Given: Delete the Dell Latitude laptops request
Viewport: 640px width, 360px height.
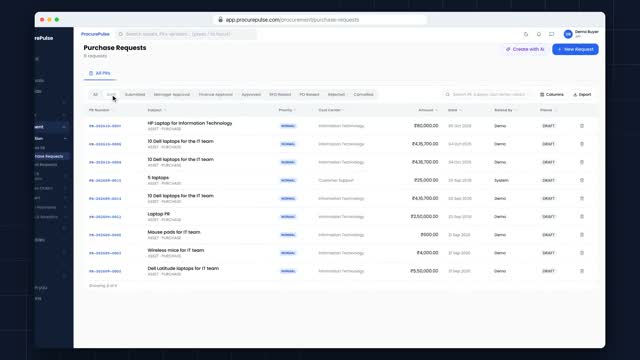Looking at the screenshot, I should pos(582,271).
